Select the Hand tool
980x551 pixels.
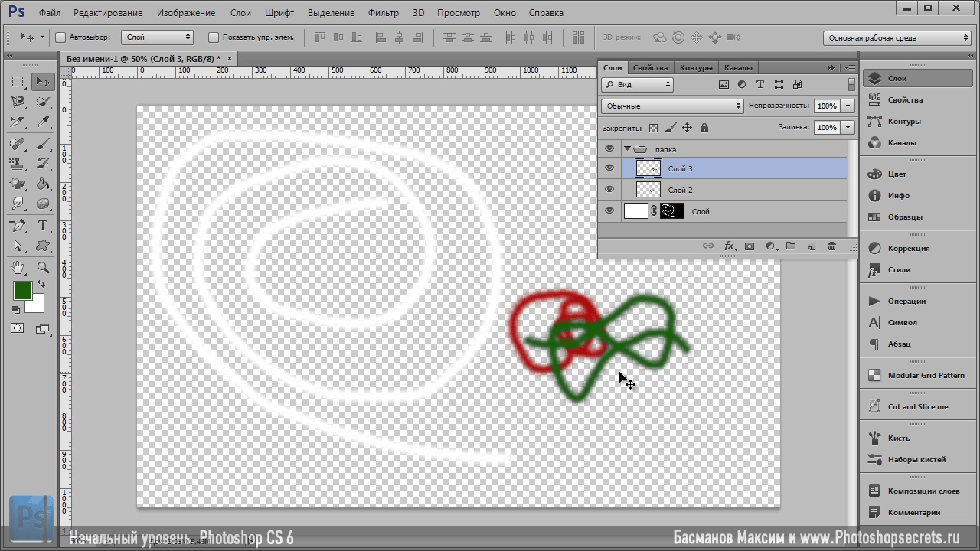point(18,268)
